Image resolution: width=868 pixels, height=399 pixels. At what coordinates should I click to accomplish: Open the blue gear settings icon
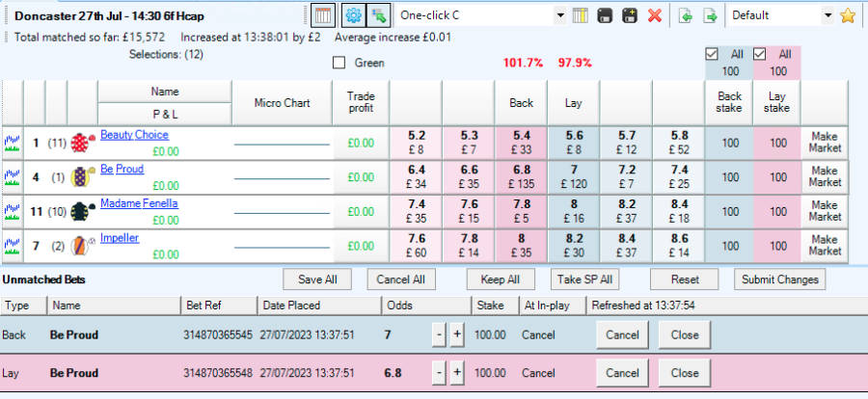353,15
